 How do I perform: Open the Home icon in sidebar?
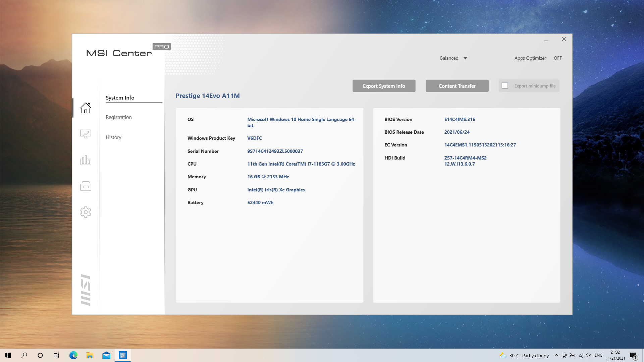86,108
